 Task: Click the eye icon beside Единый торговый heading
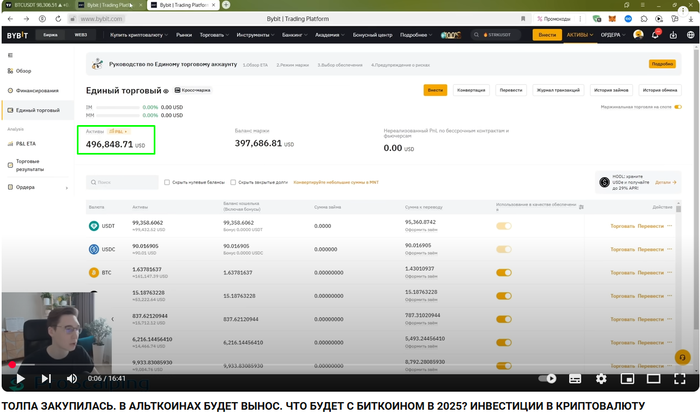pyautogui.click(x=166, y=91)
